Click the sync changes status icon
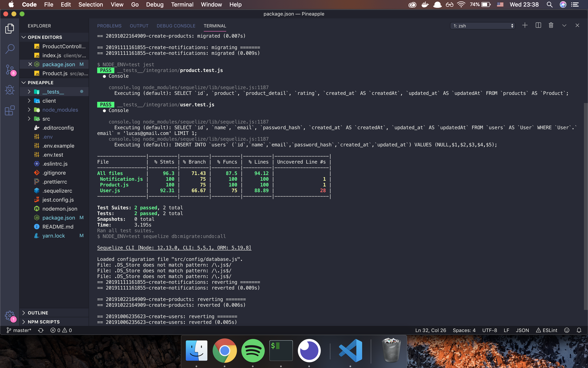The height and width of the screenshot is (368, 588). point(41,330)
